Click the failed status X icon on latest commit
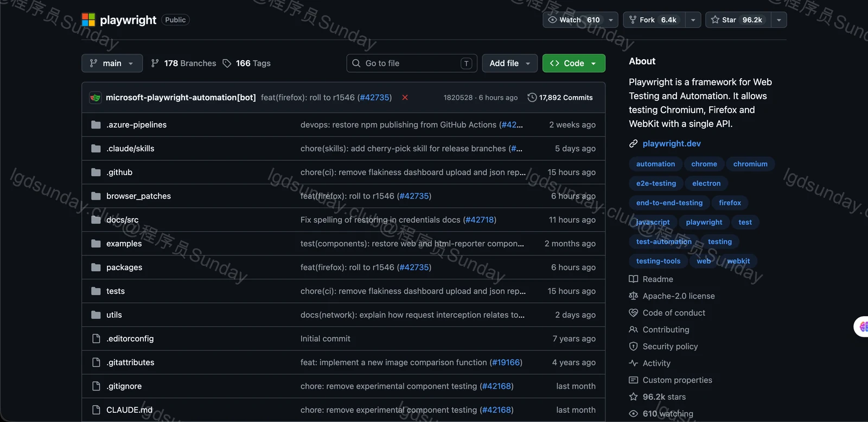Image resolution: width=868 pixels, height=422 pixels. pos(405,98)
